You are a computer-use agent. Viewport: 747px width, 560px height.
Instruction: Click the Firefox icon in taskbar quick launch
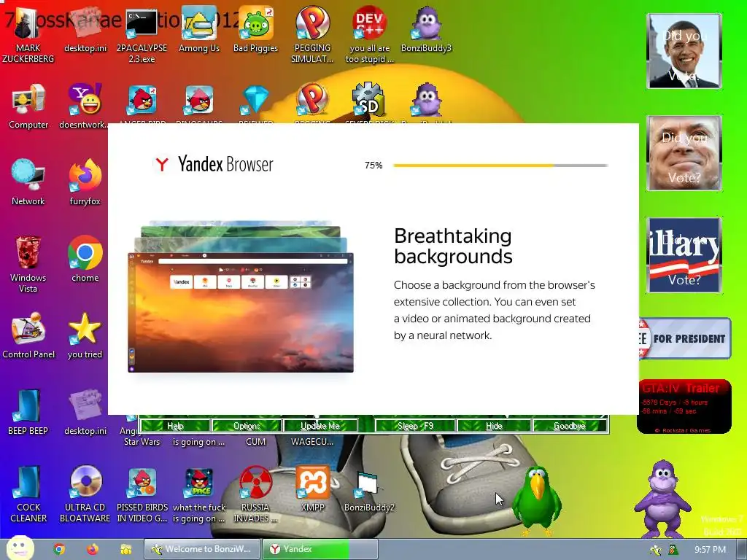click(93, 549)
